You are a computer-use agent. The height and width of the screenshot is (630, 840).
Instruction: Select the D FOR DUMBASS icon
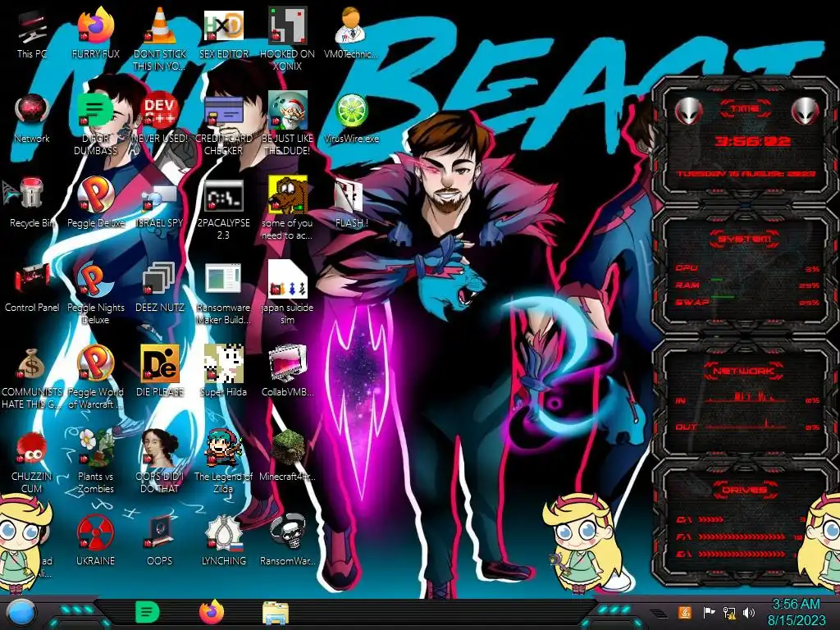(x=95, y=125)
